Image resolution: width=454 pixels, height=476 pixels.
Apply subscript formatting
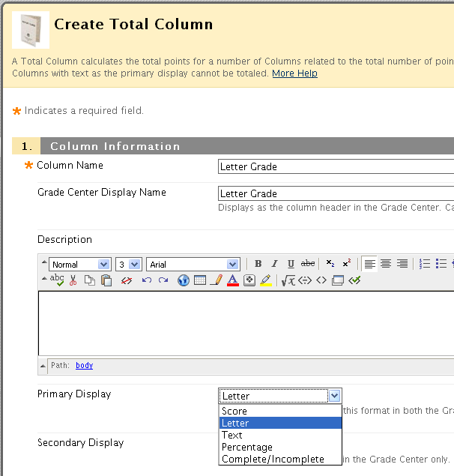[x=330, y=264]
